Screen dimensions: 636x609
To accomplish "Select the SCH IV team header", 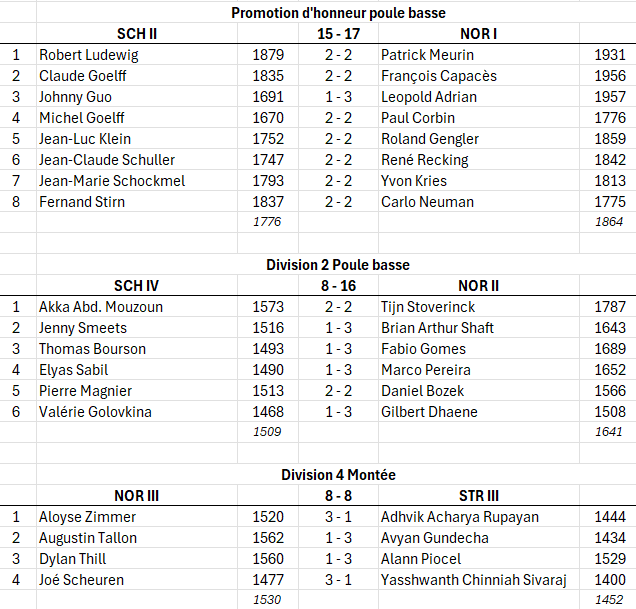I will (137, 286).
